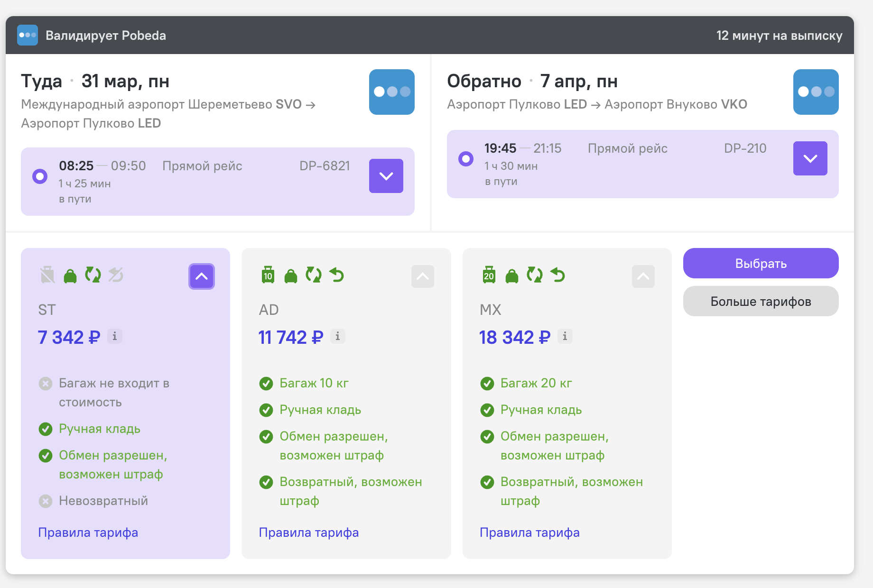
Task: Click the 19:45 — 21:15 flight time
Action: click(x=523, y=148)
